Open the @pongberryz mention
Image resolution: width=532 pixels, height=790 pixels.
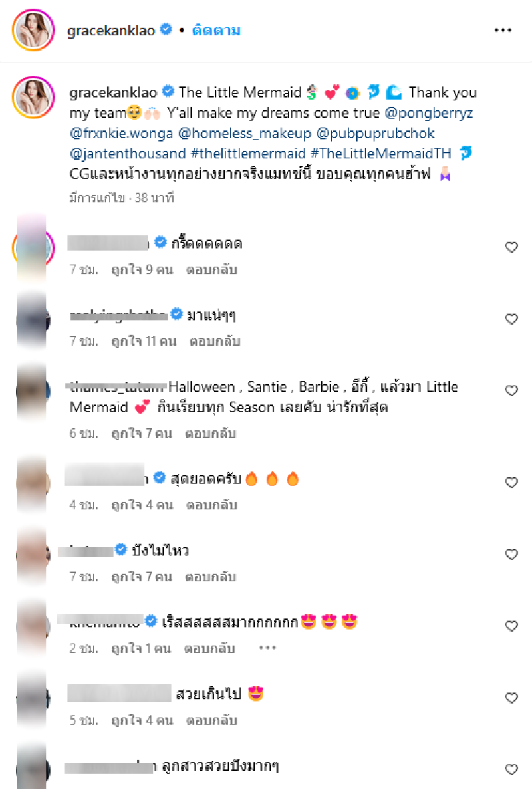429,113
